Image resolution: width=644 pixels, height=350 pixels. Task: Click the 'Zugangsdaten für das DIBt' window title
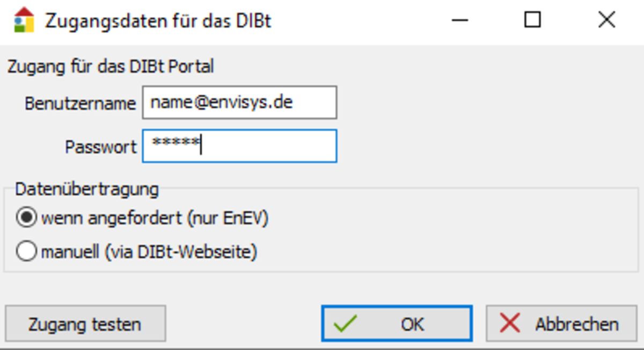pyautogui.click(x=158, y=21)
